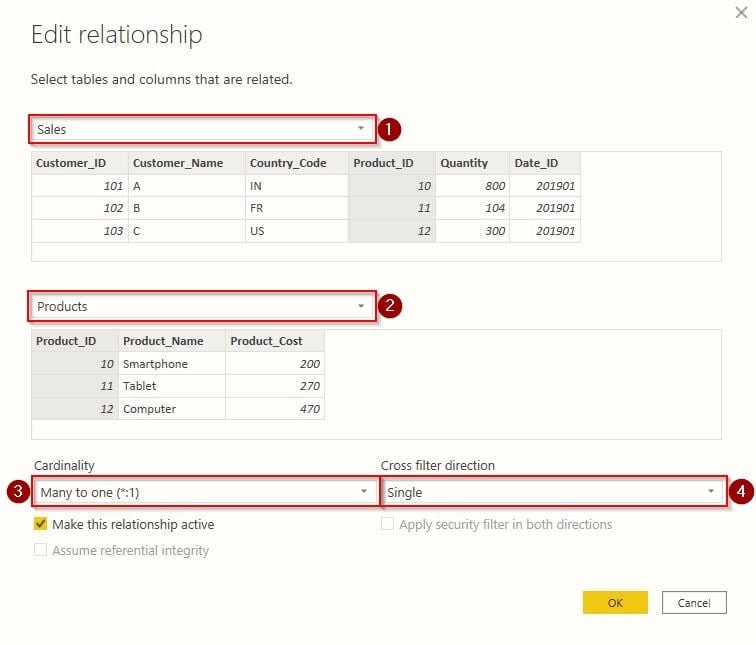The image size is (756, 645).
Task: Toggle Apply security filter in both directions
Action: (387, 524)
